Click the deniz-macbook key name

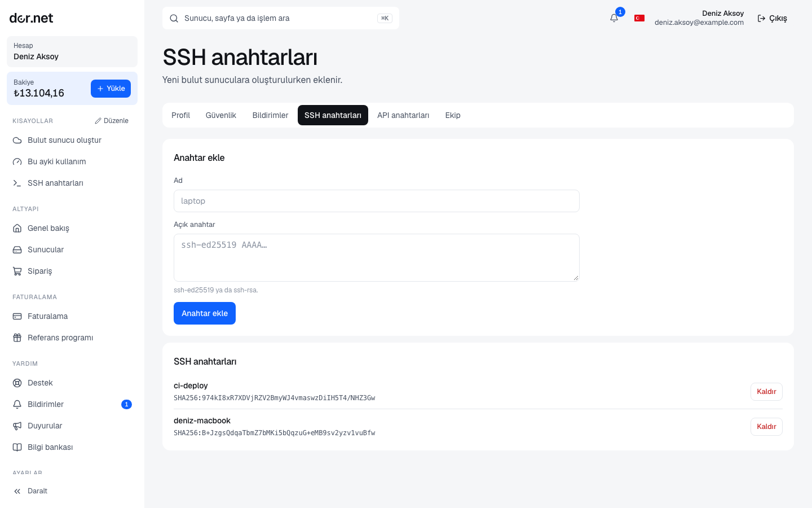202,421
